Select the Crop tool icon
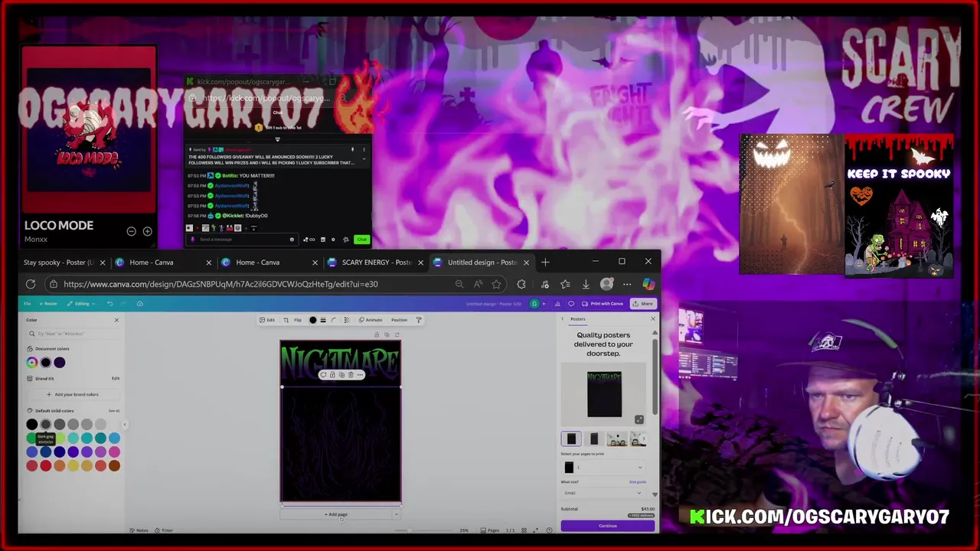Image resolution: width=980 pixels, height=551 pixels. (286, 320)
